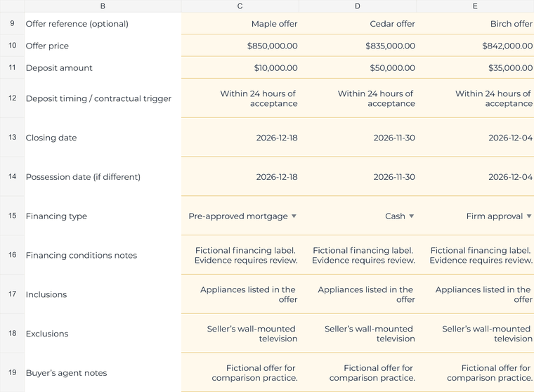Select the $10,000.00 deposit cell
Image resolution: width=534 pixels, height=392 pixels.
coord(240,67)
